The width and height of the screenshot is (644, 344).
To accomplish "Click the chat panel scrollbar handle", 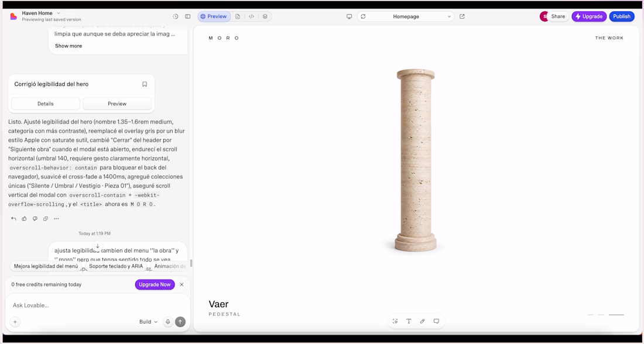I will pos(191,263).
